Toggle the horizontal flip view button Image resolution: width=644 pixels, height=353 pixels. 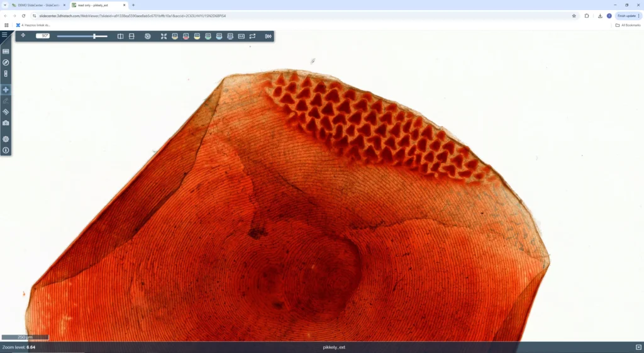[x=121, y=36]
